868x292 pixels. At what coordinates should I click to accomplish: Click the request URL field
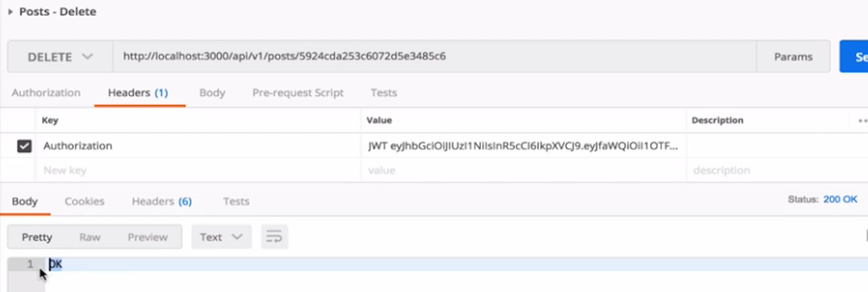434,56
